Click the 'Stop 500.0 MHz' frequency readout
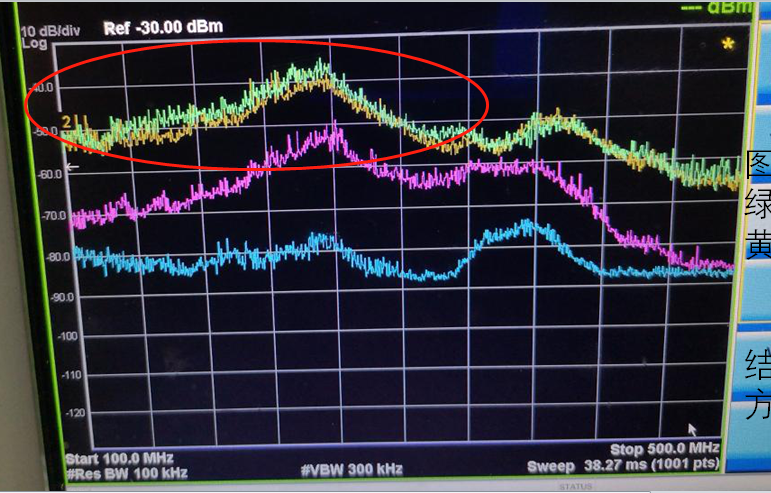Viewport: 771px width, 493px height. click(x=665, y=449)
